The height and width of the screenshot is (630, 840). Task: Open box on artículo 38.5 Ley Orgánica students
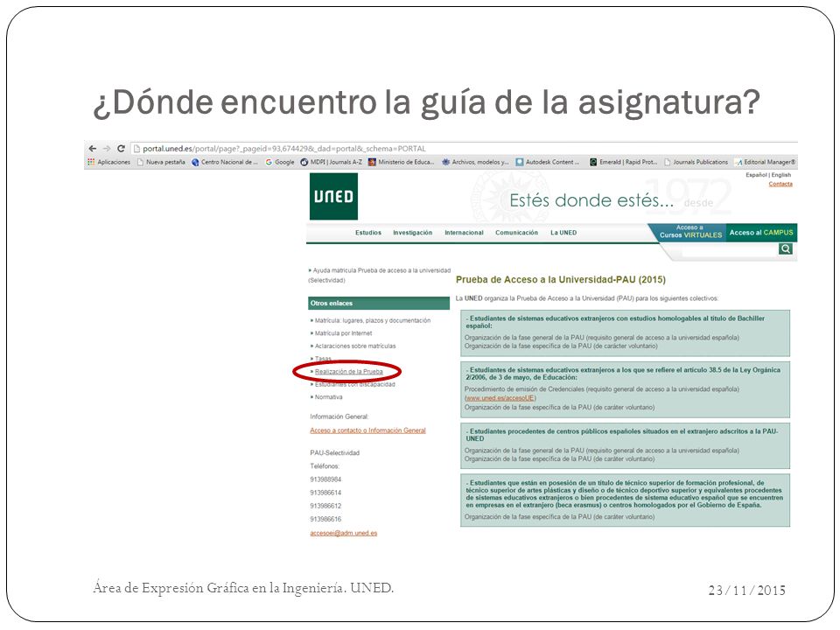[625, 389]
